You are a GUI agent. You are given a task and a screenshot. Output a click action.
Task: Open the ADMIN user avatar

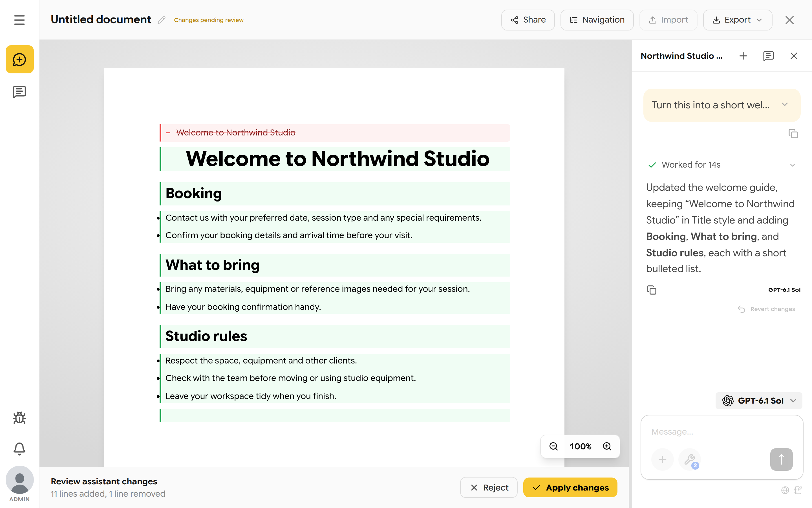[x=19, y=480]
